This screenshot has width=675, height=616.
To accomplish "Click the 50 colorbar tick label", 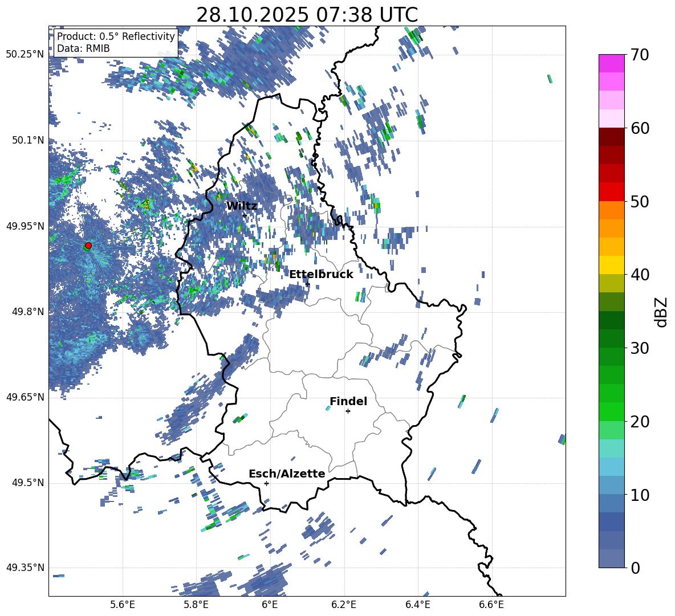I will (640, 201).
